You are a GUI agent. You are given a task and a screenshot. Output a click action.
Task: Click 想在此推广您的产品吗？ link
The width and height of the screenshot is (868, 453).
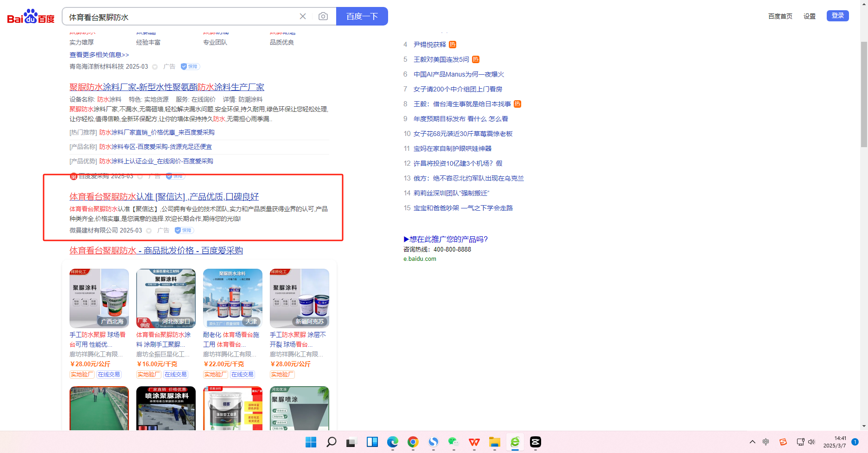pyautogui.click(x=446, y=239)
